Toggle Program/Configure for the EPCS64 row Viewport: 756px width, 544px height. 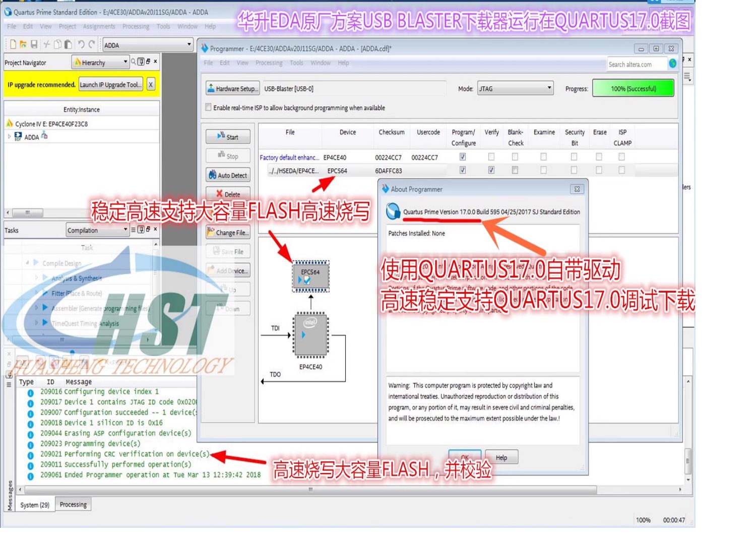coord(463,170)
